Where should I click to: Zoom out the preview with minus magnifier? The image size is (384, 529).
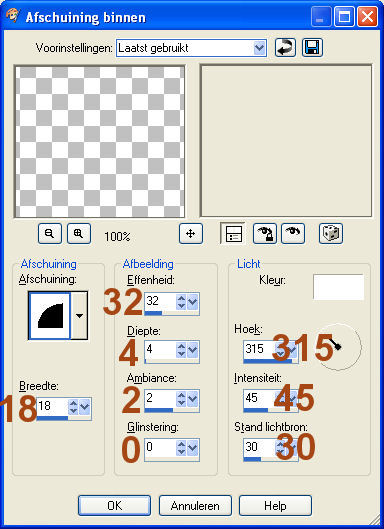click(50, 233)
